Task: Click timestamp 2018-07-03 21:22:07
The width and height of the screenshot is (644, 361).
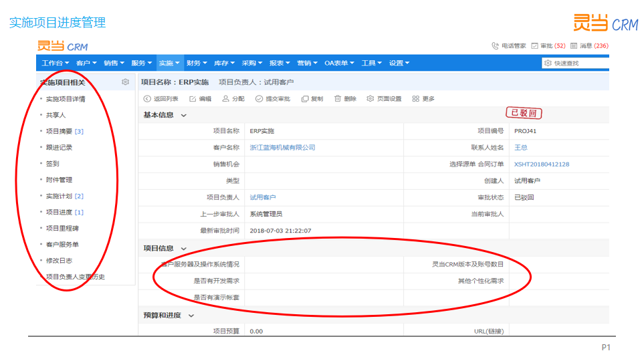Action: pyautogui.click(x=280, y=231)
